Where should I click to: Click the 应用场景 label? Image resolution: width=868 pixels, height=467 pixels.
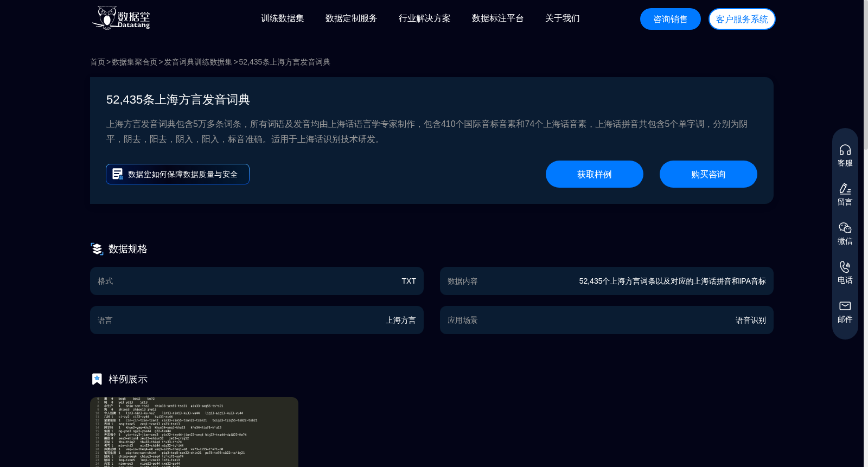(x=463, y=320)
